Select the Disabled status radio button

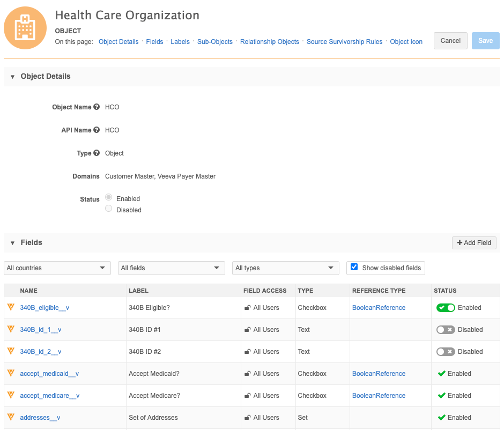pyautogui.click(x=109, y=209)
